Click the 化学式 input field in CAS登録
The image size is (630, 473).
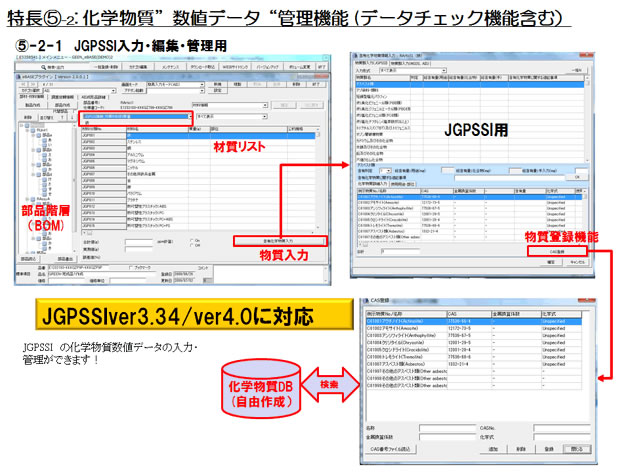click(x=561, y=437)
